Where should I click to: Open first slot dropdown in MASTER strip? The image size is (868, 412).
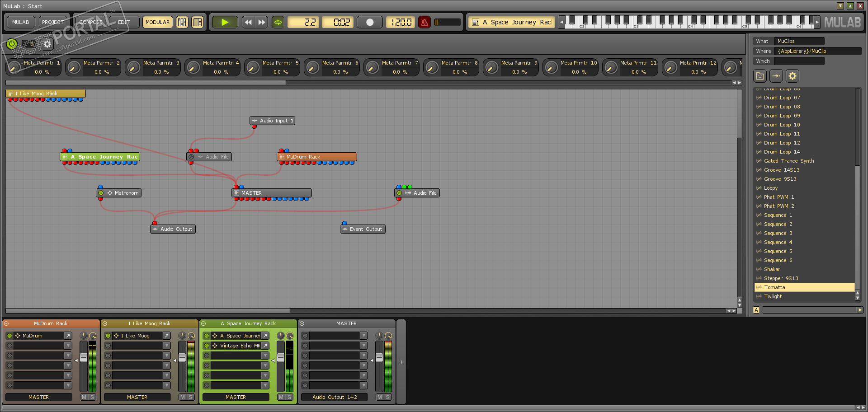pyautogui.click(x=363, y=336)
